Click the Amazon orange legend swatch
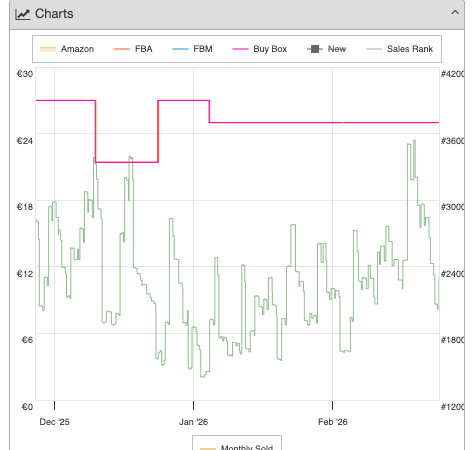 pos(48,49)
